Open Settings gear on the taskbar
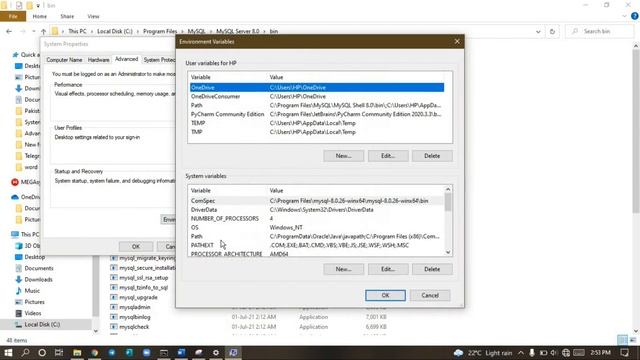Screen dimensions: 640x360 pos(216,353)
